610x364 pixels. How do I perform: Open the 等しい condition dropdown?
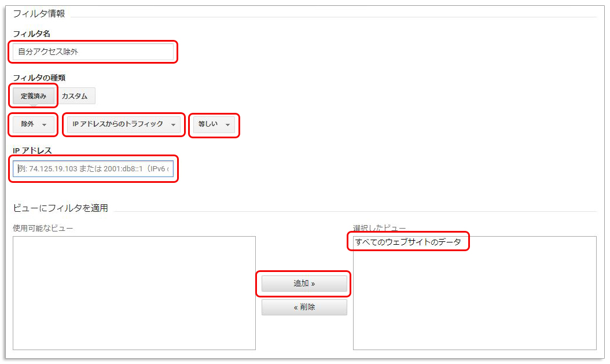click(x=213, y=125)
